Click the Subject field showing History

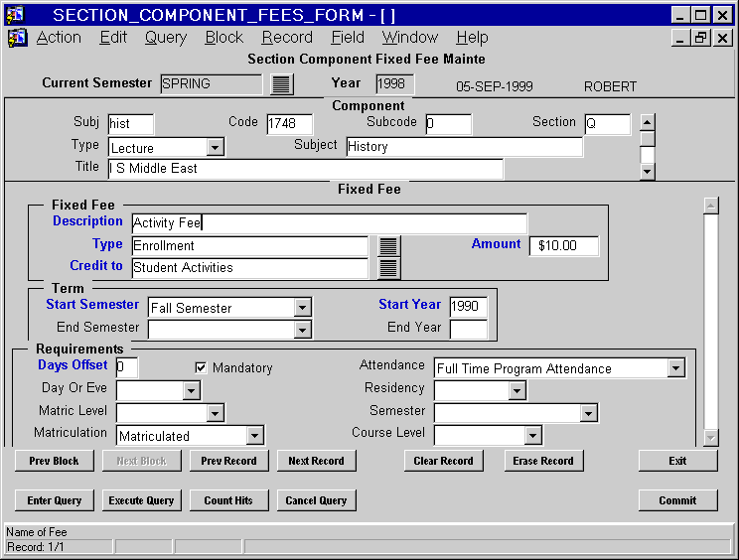[464, 147]
